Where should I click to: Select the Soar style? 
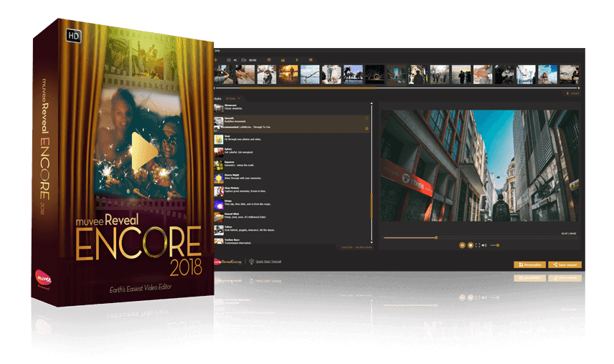[292, 138]
